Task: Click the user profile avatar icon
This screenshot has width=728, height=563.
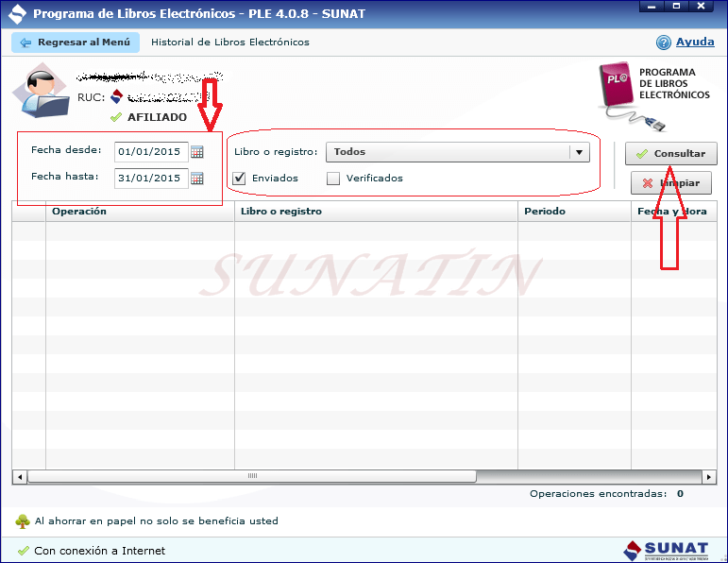Action: point(40,93)
